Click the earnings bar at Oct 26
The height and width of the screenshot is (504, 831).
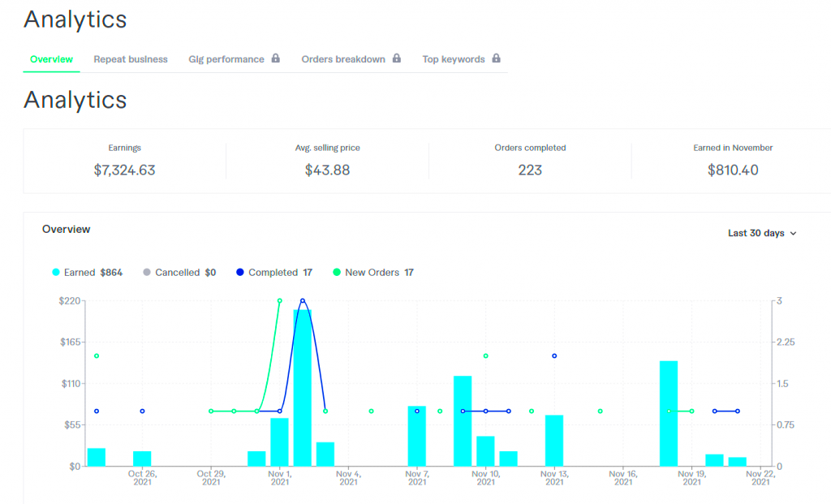tap(142, 459)
